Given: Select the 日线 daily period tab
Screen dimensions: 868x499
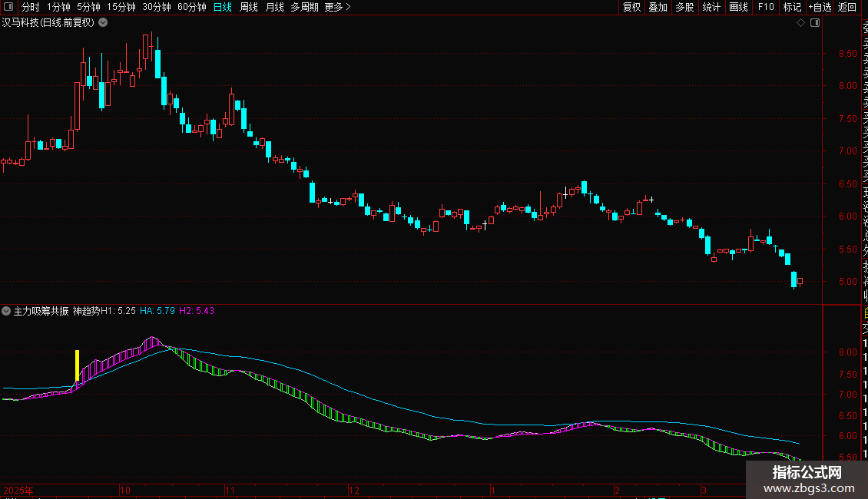Looking at the screenshot, I should 223,7.
